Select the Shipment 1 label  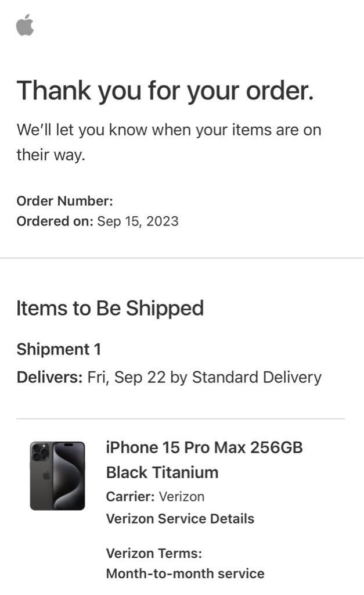point(59,349)
